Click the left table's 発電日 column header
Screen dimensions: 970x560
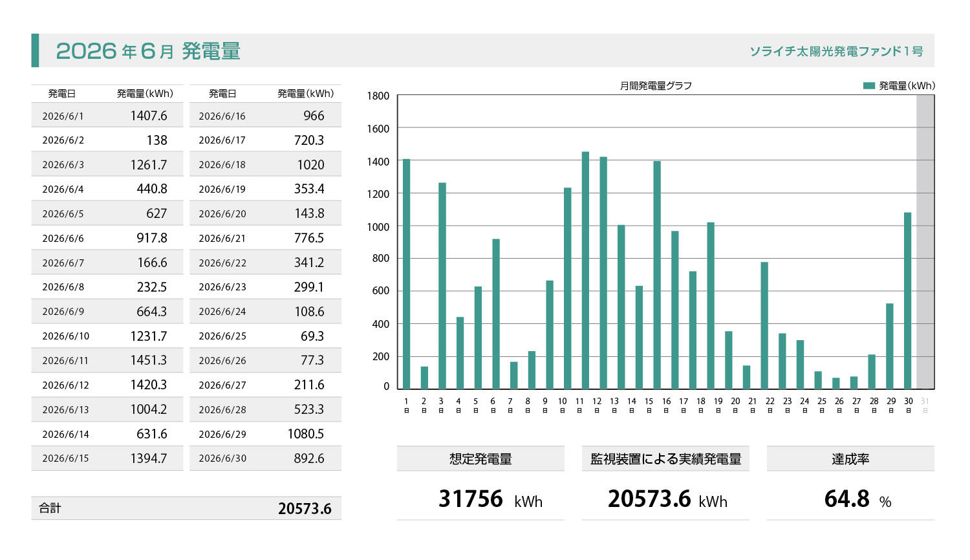(x=62, y=94)
